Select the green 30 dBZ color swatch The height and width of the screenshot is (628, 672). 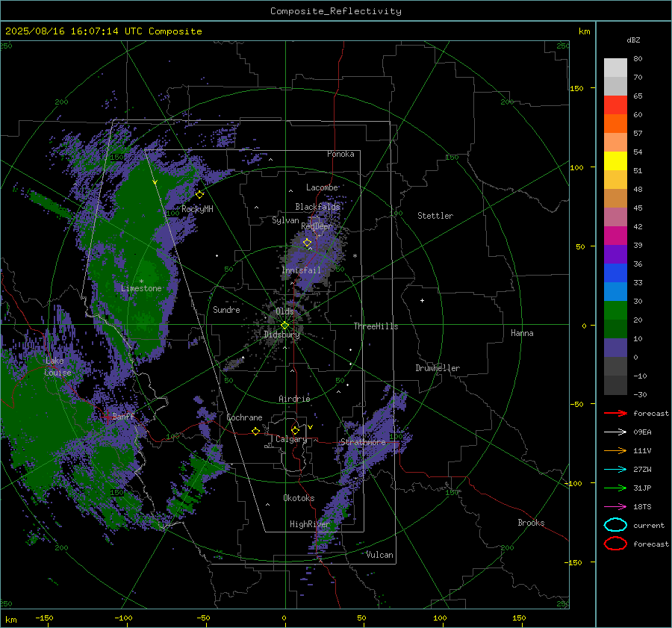click(x=615, y=311)
